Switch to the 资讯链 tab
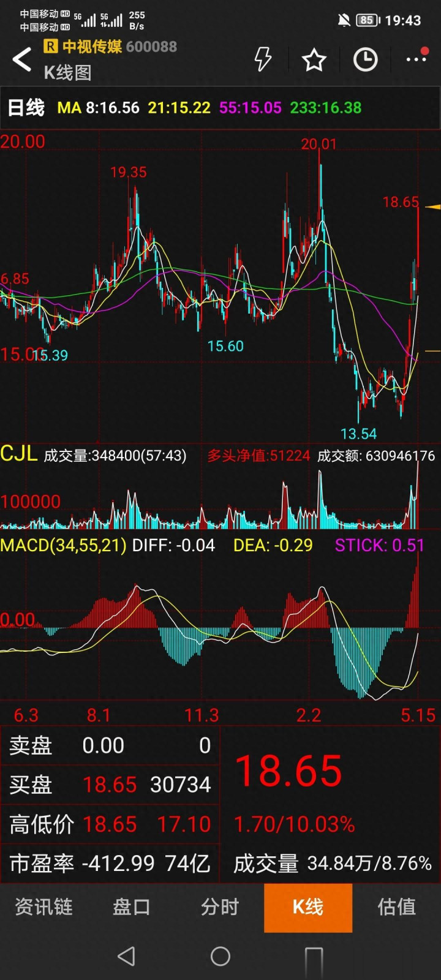This screenshot has width=441, height=980. 43,907
